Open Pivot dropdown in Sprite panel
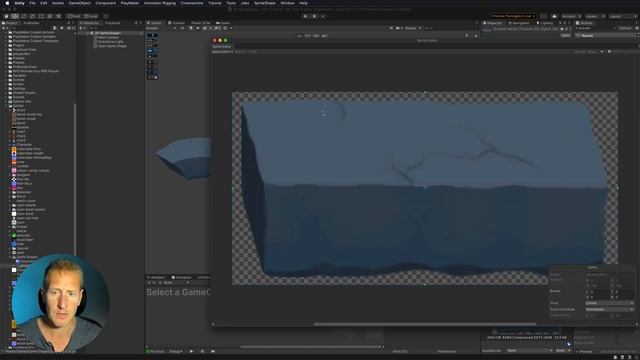This screenshot has height=360, width=640. coord(609,303)
